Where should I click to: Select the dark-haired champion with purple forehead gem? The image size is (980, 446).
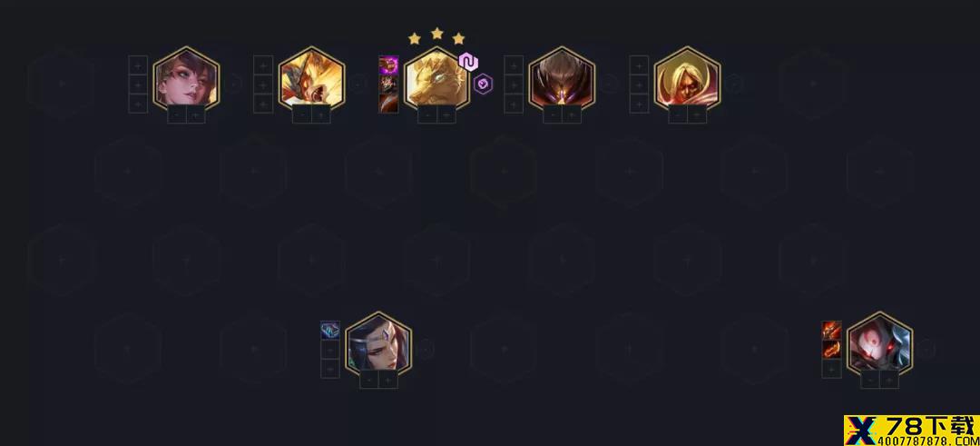coord(378,344)
